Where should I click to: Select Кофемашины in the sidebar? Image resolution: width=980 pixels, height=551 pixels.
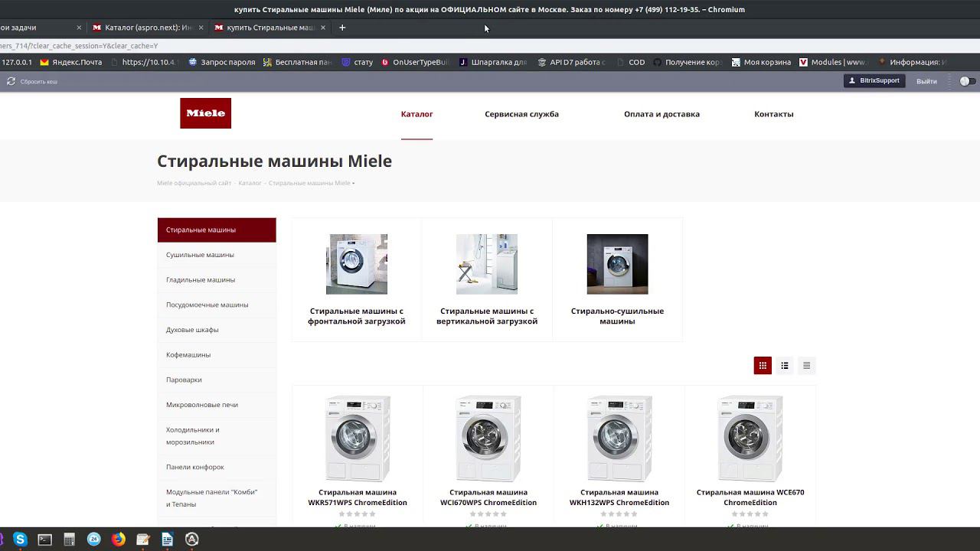pos(217,355)
